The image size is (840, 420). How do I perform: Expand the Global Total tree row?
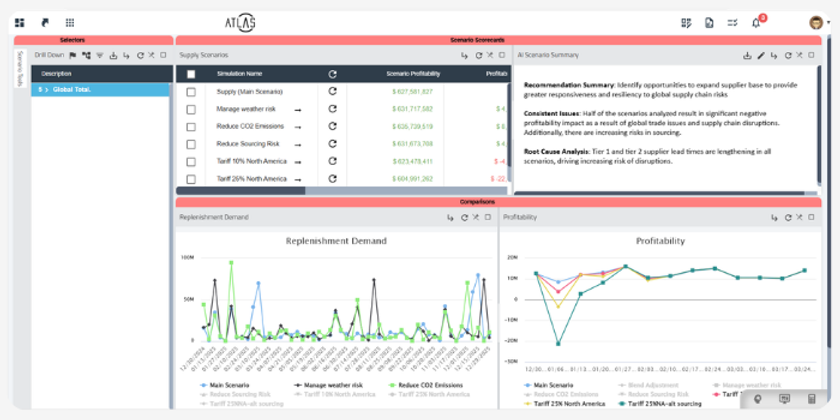(x=45, y=90)
